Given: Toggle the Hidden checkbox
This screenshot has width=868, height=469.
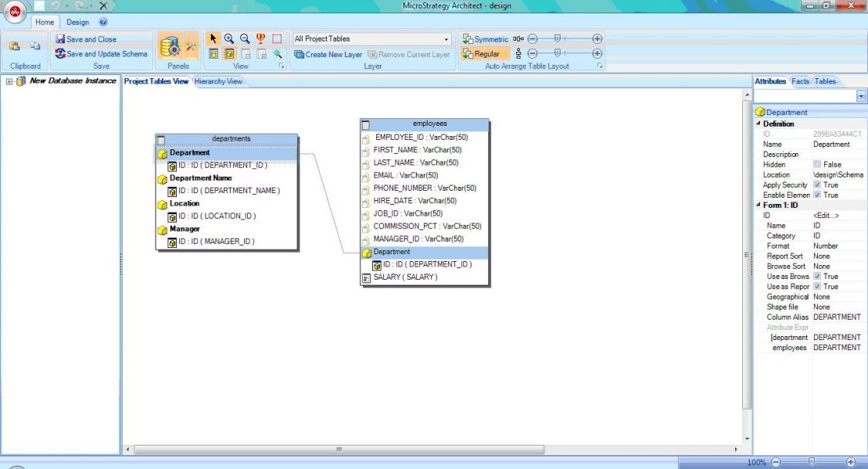Looking at the screenshot, I should [817, 164].
